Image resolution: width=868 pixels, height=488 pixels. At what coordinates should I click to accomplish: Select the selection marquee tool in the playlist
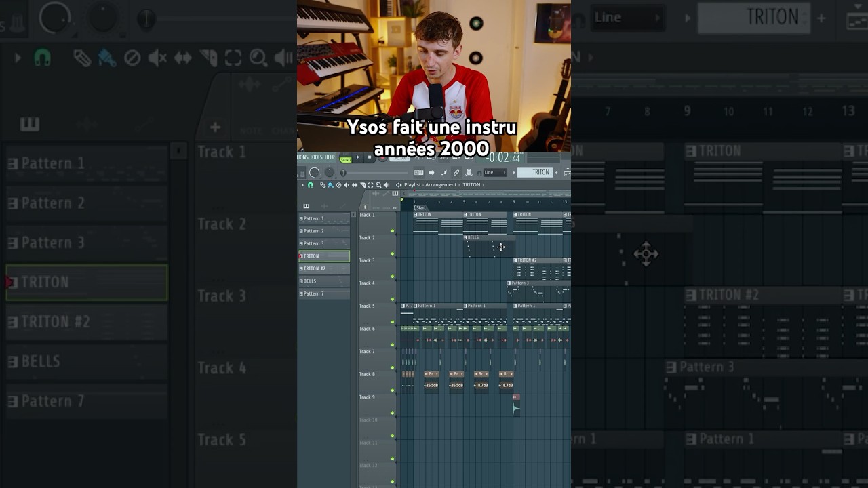tap(371, 185)
